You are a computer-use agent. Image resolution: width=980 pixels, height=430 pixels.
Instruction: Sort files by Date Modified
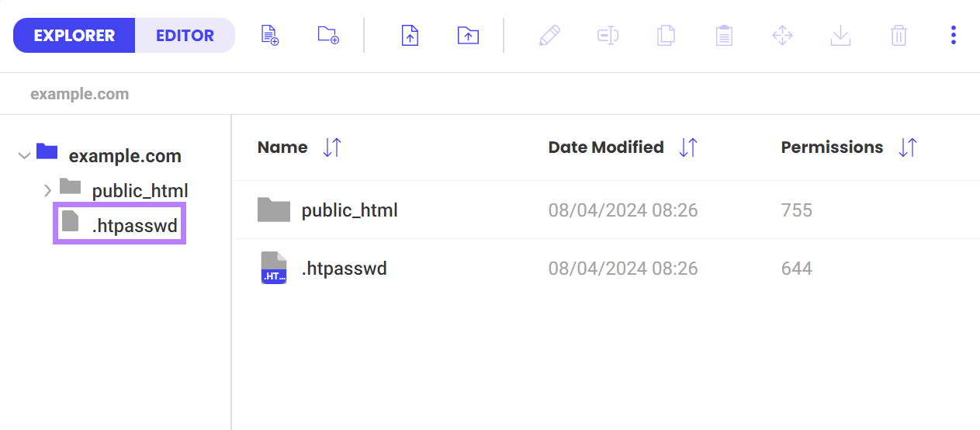688,147
